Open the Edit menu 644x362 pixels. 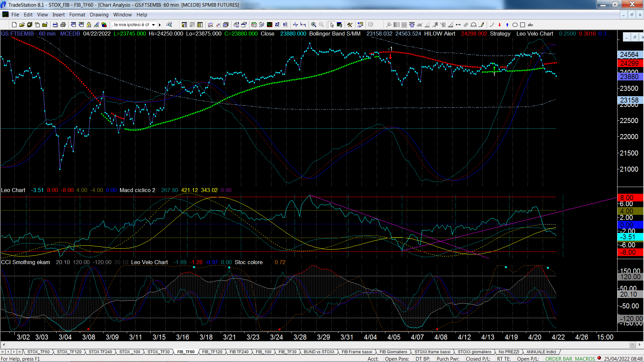pyautogui.click(x=28, y=15)
